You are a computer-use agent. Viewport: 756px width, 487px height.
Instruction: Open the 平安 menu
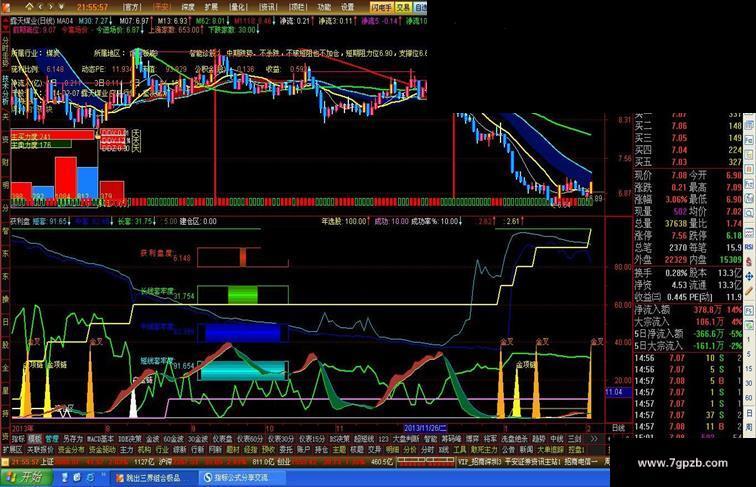pyautogui.click(x=162, y=7)
